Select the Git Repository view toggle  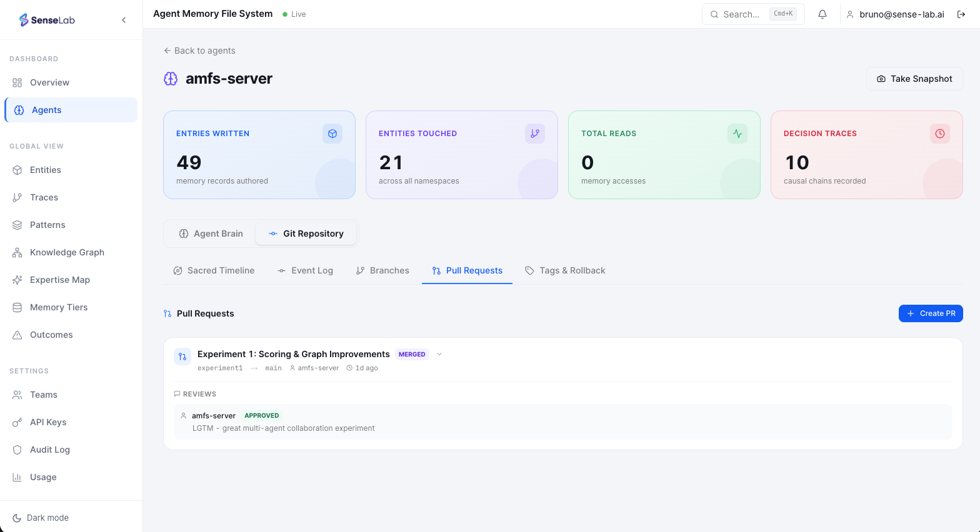[x=306, y=234]
